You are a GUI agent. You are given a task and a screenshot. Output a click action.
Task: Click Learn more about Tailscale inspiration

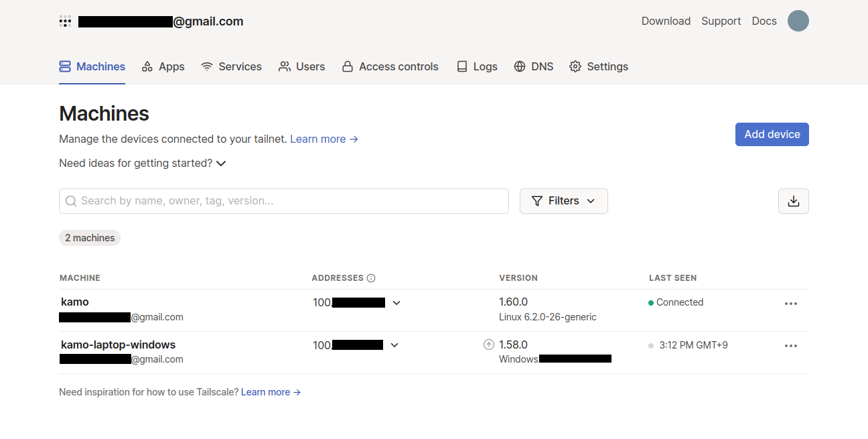coord(271,392)
